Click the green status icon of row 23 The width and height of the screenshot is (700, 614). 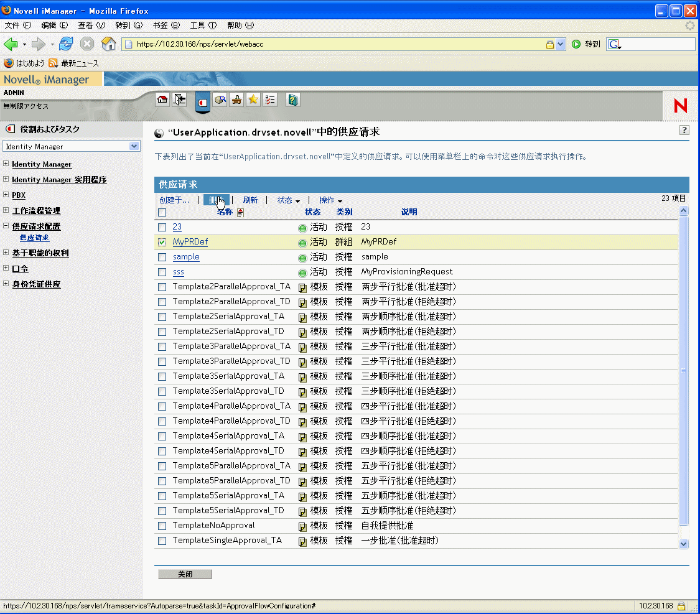[302, 228]
